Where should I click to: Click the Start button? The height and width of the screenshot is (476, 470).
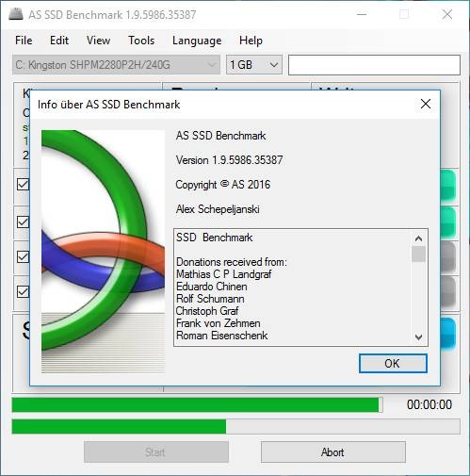pos(155,452)
